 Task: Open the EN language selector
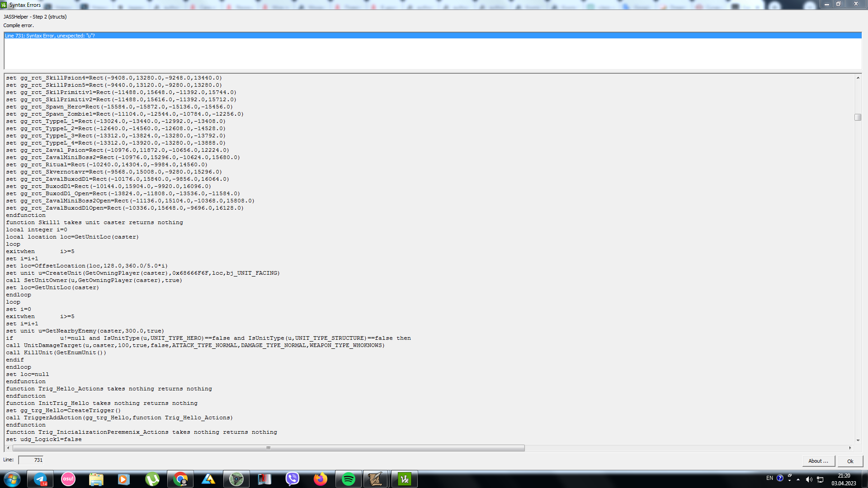tap(769, 478)
